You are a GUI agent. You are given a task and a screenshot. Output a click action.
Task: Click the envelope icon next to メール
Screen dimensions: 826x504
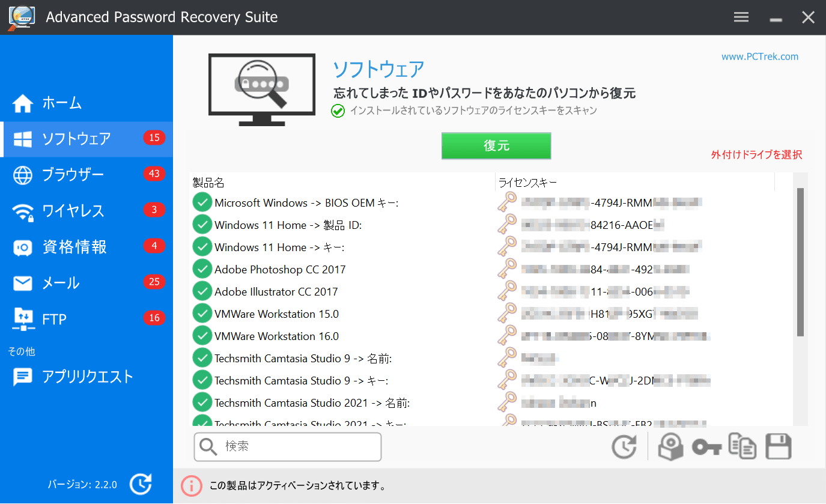(23, 283)
